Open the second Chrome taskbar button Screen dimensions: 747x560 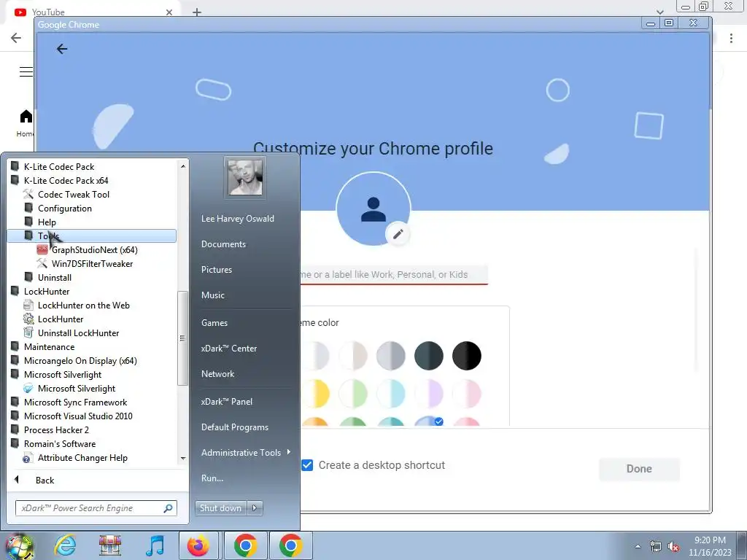tap(290, 545)
